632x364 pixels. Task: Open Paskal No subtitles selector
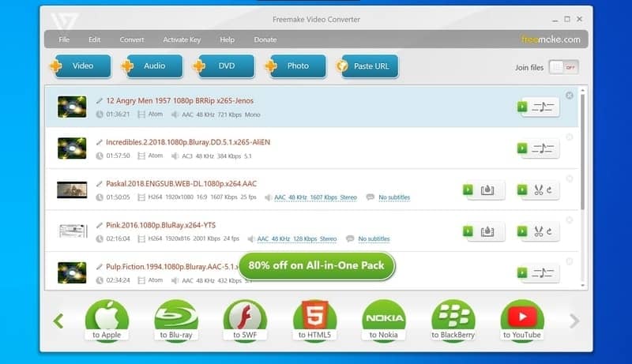(x=394, y=197)
